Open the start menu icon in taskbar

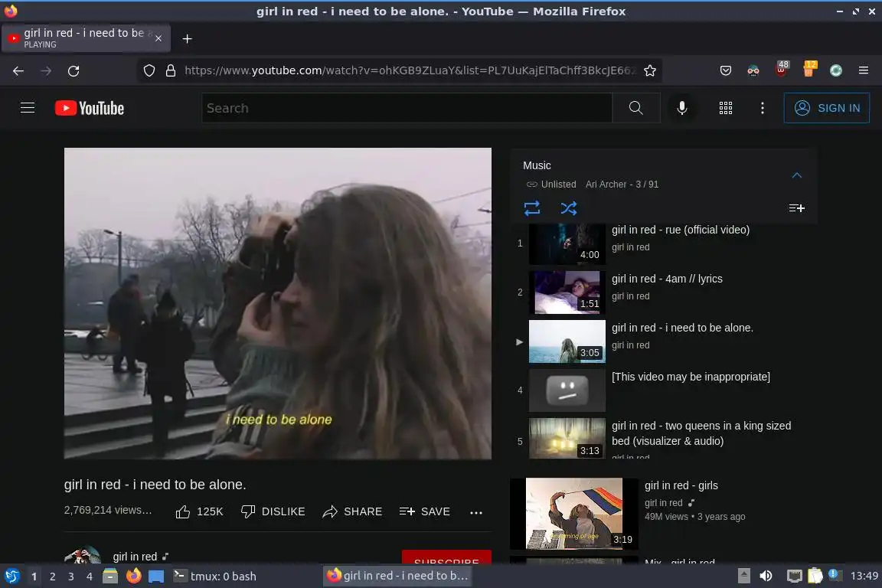click(11, 577)
